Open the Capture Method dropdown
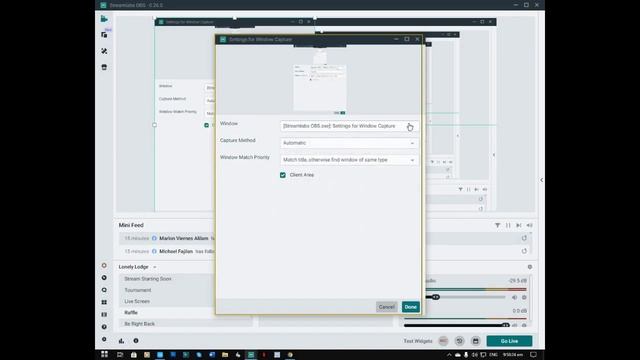The height and width of the screenshot is (360, 640). 349,143
